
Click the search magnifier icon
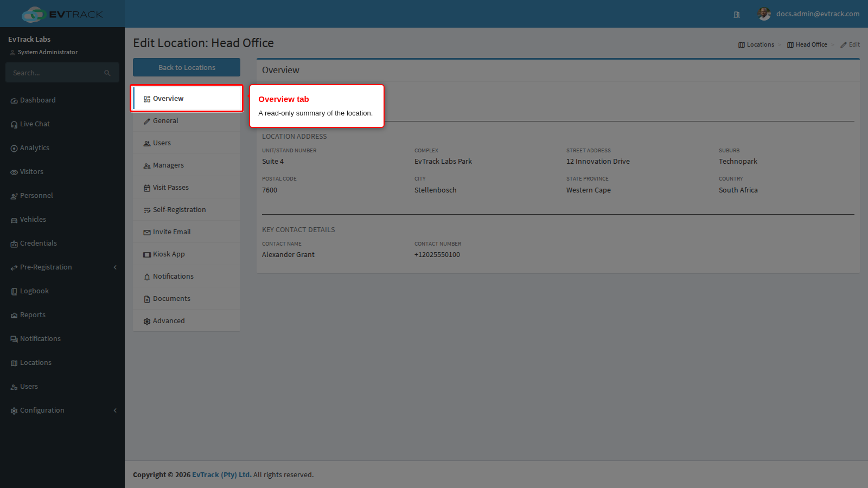[x=107, y=73]
